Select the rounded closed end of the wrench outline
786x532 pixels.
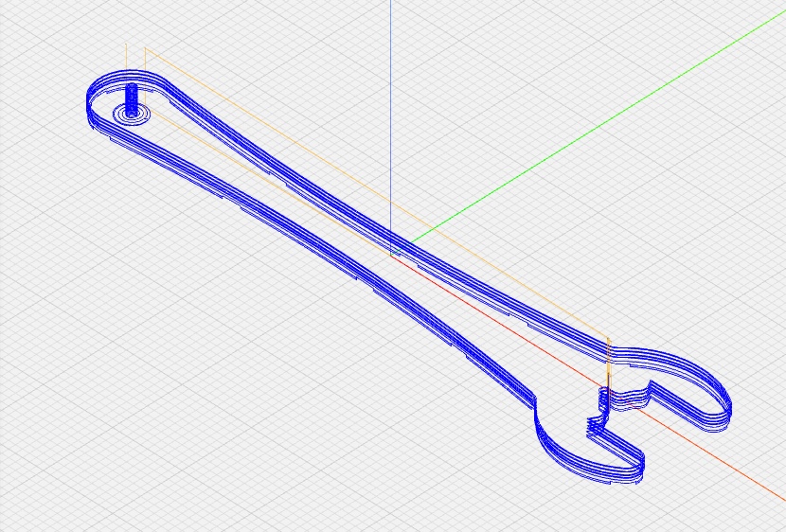pos(90,102)
